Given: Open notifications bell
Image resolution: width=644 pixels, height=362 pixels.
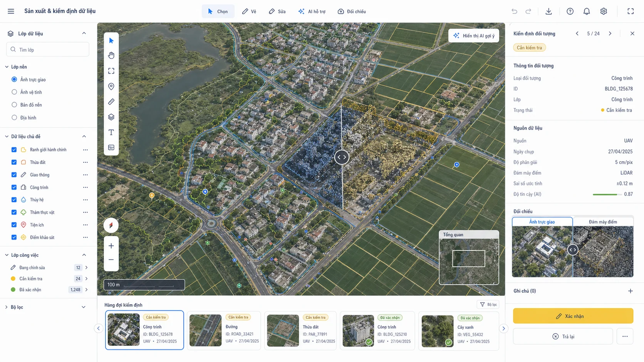Looking at the screenshot, I should tap(587, 11).
